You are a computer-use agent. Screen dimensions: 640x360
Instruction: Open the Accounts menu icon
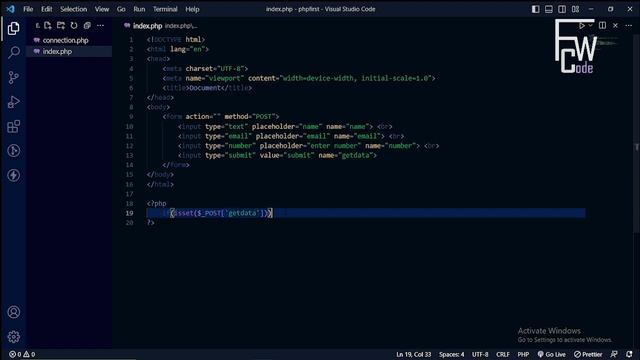pos(13,312)
